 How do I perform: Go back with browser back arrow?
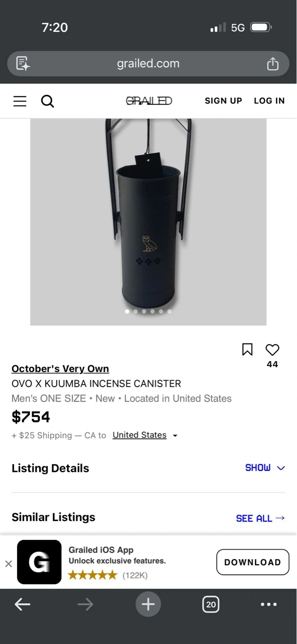22,605
